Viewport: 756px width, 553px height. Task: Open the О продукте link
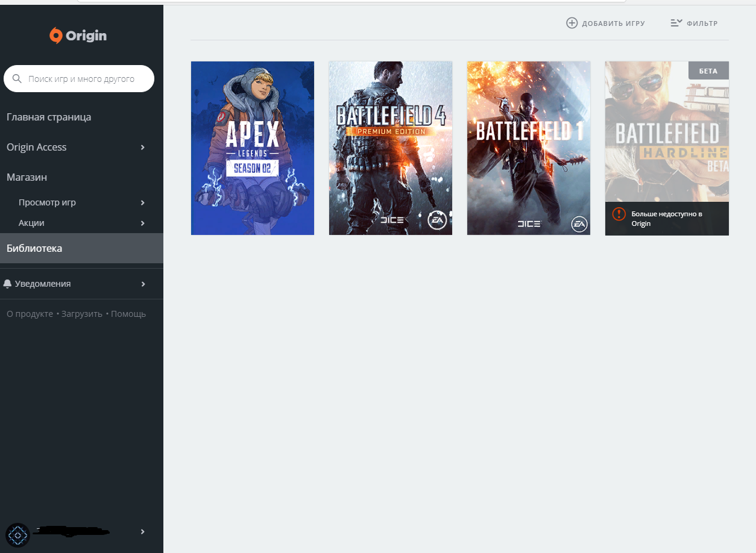[x=30, y=314]
